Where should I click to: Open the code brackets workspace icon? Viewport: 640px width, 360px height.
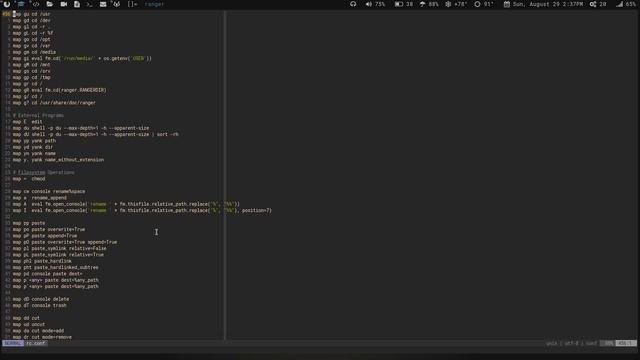36,4
